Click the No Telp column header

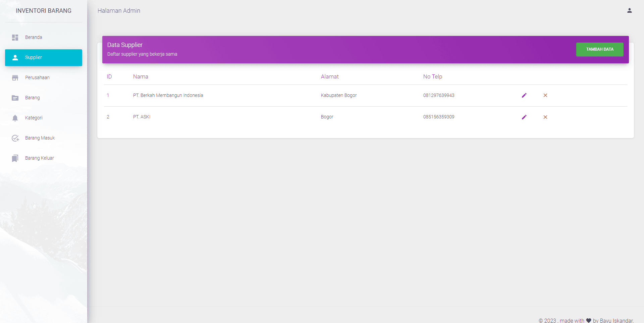[x=433, y=76]
